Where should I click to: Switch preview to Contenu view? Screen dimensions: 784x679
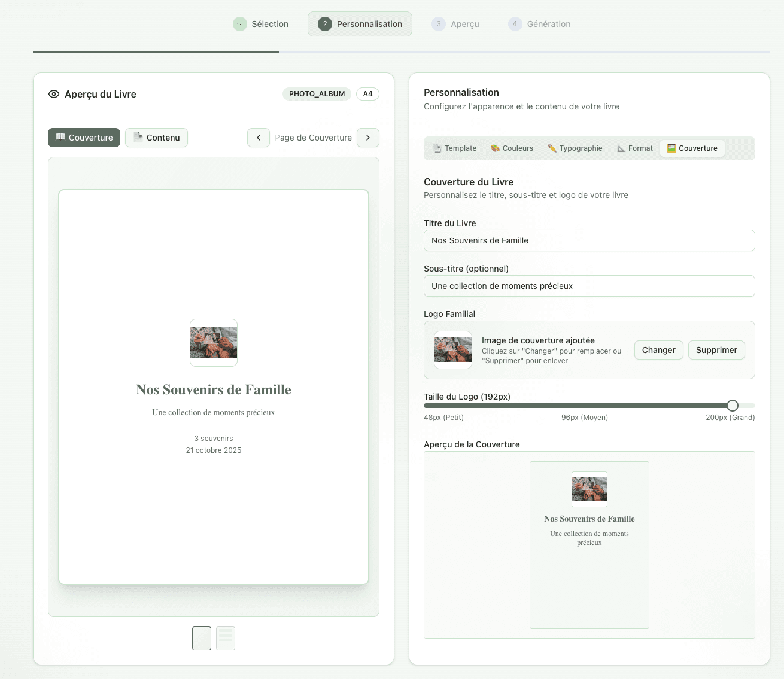(x=156, y=138)
